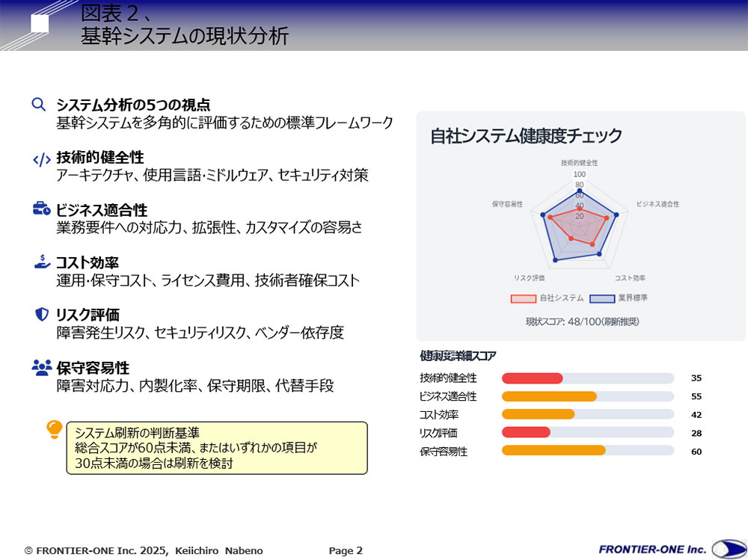The image size is (748, 560).
Task: Click the magnifying glass icon beside システム分析の5つの視点
Action: pos(39,105)
